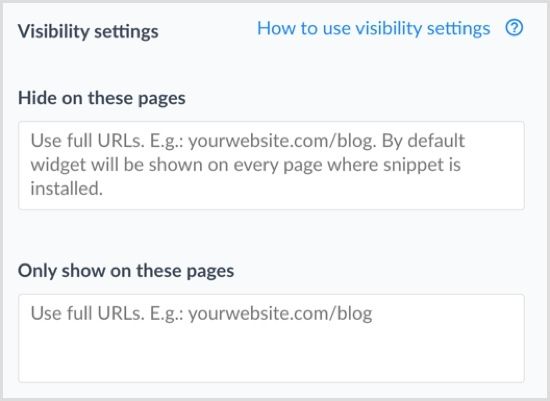The width and height of the screenshot is (550, 401).
Task: Activate the textarea under Only show on these pages
Action: [x=271, y=339]
